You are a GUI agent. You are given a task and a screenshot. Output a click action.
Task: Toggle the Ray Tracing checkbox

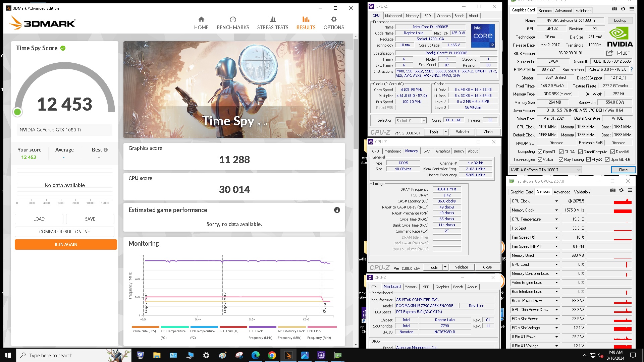(561, 160)
